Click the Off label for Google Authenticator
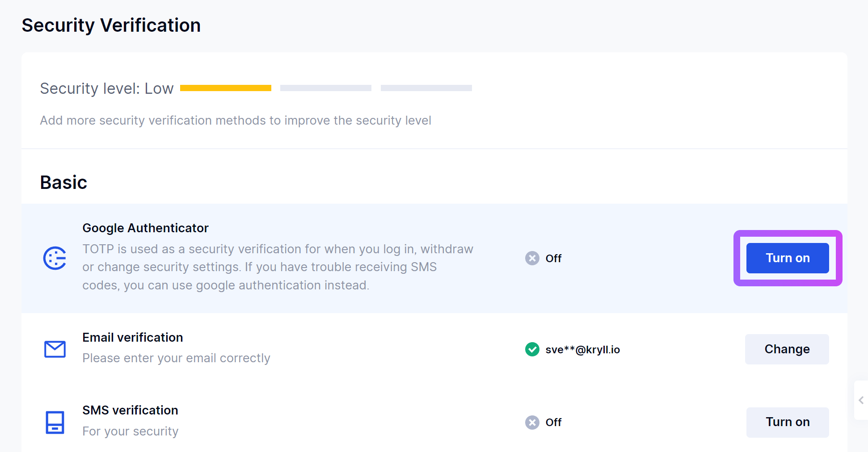Screen dimensions: 868x452 pos(553,259)
